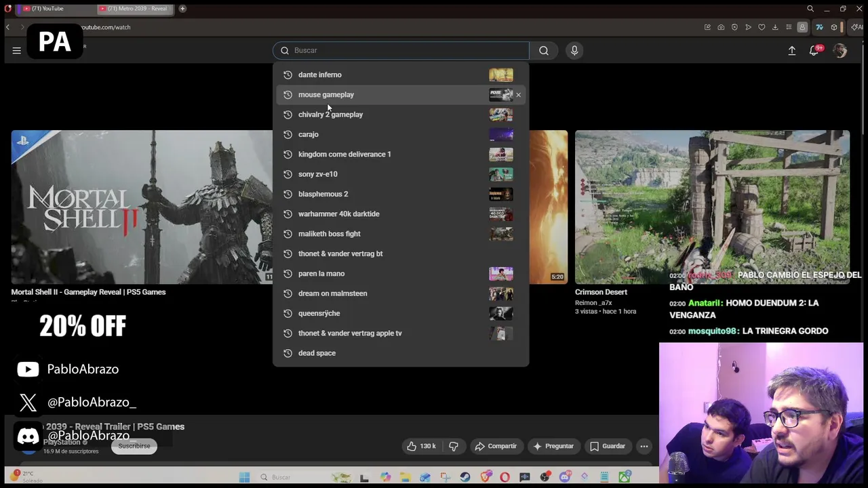Open the browser profile person icon

coord(802,27)
